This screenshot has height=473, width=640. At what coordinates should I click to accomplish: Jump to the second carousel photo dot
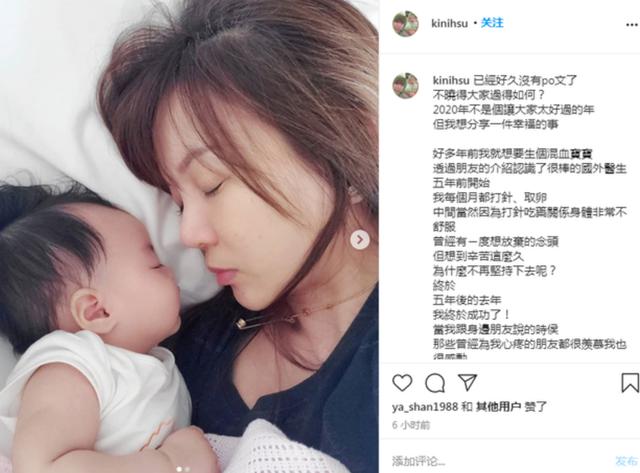pos(187,469)
